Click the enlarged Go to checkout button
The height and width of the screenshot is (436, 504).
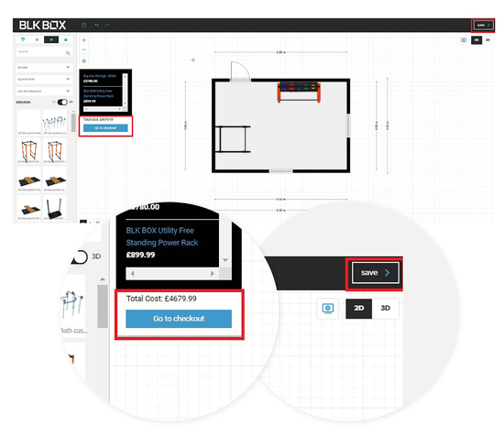pyautogui.click(x=179, y=319)
